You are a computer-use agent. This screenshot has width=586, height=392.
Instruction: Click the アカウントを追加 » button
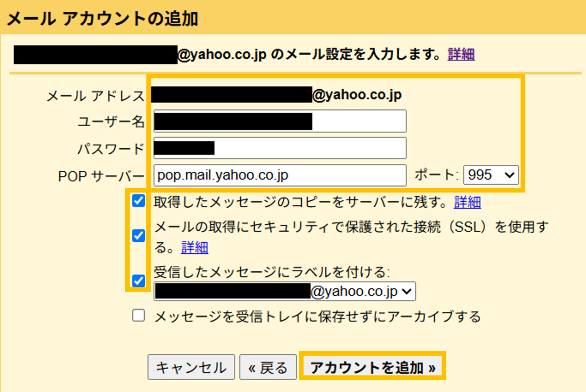pyautogui.click(x=373, y=367)
